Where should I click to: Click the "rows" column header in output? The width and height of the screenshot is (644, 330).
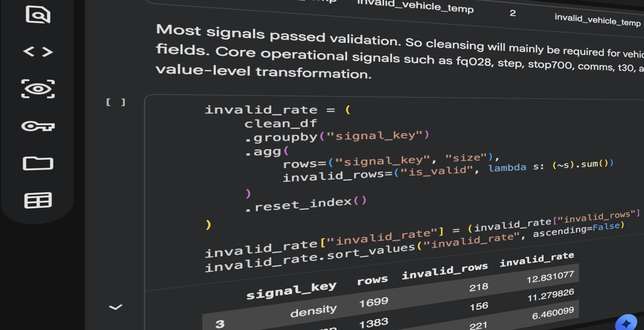[x=373, y=280]
